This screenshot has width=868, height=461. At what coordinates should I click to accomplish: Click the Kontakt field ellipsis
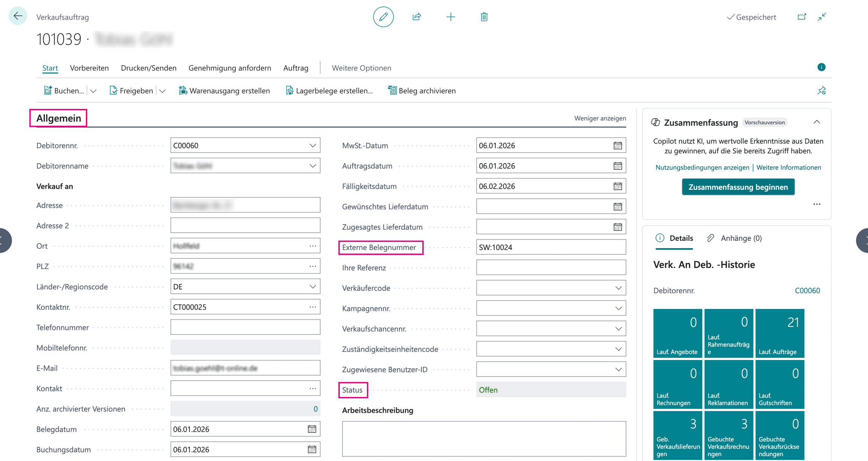click(313, 388)
